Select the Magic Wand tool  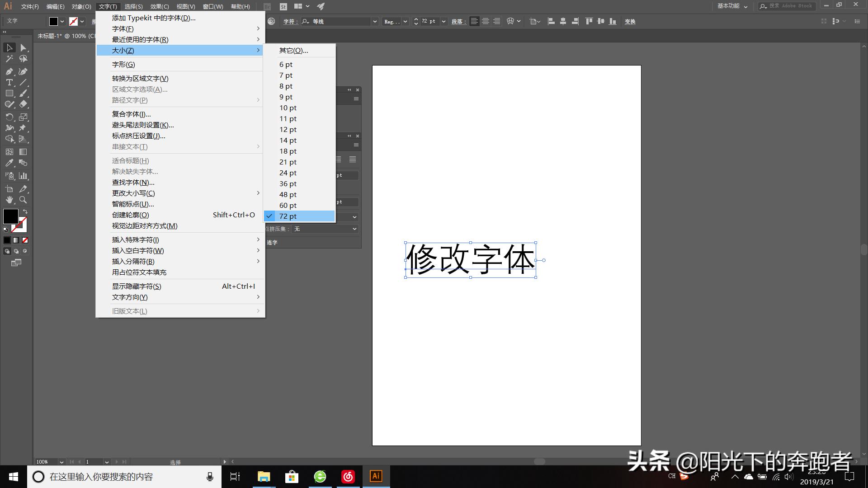click(9, 59)
